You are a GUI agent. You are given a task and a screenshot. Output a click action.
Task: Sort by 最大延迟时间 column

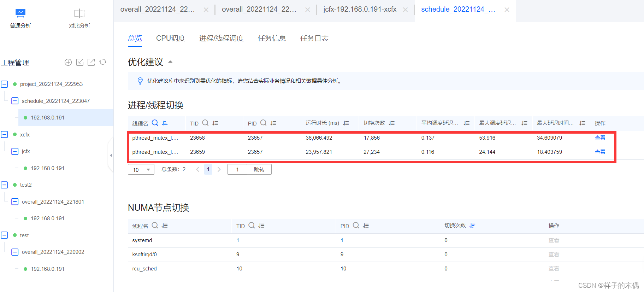coord(582,123)
